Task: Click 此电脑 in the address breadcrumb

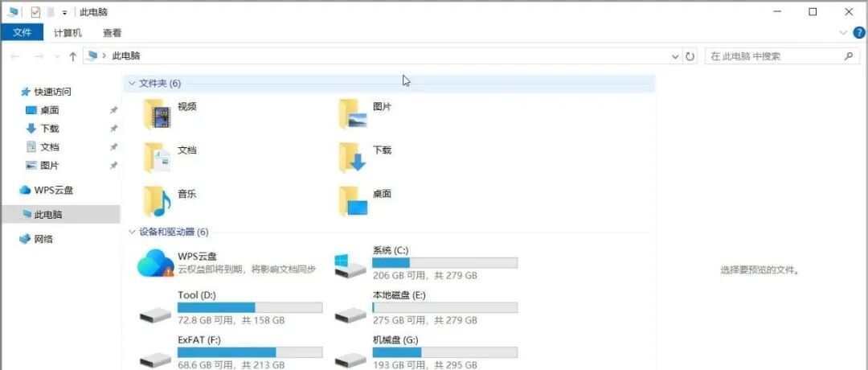Action: 126,56
